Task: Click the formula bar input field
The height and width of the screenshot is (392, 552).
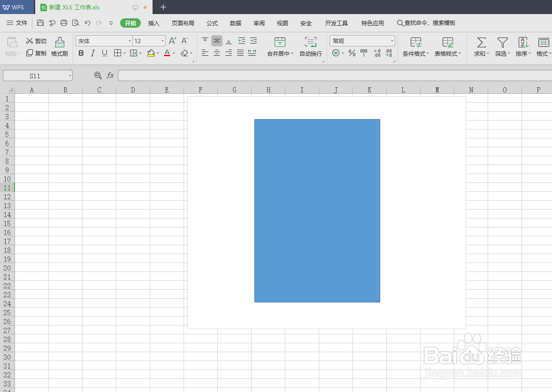Action: click(335, 75)
